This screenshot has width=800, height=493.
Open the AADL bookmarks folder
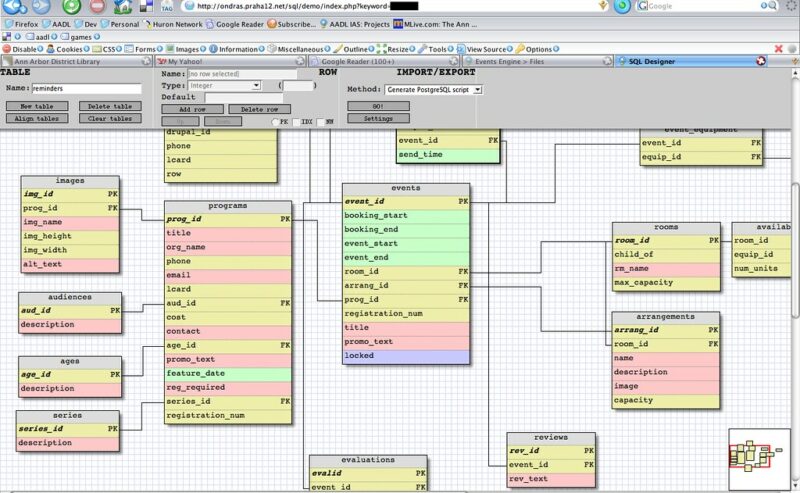point(57,24)
